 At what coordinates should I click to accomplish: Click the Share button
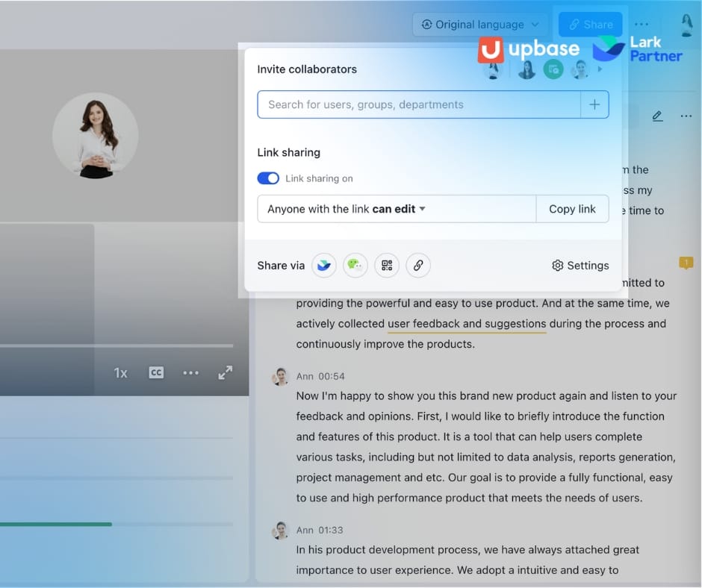(590, 24)
